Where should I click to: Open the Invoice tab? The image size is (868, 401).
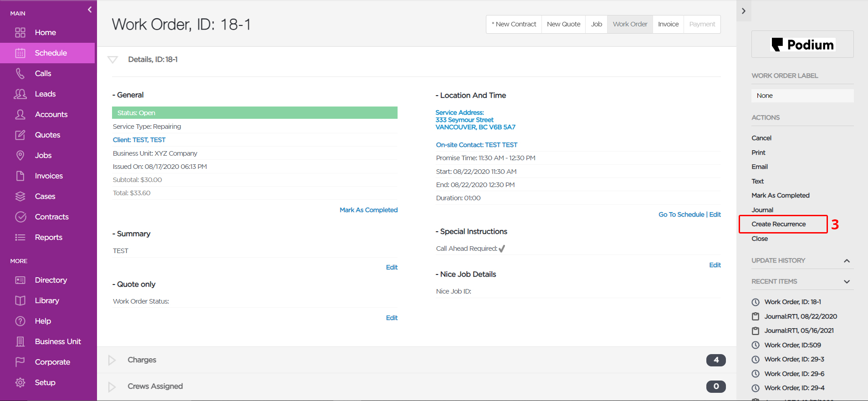(x=668, y=24)
